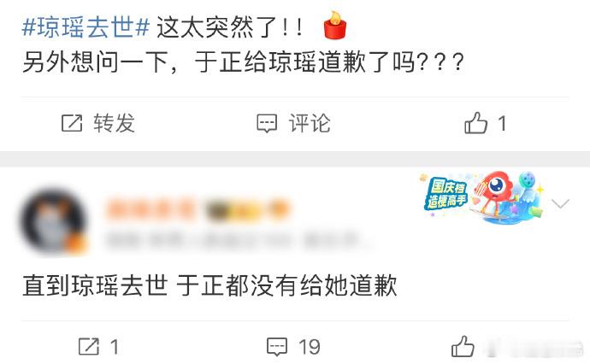
Task: Expand post options via chevron arrow
Action: 560,203
